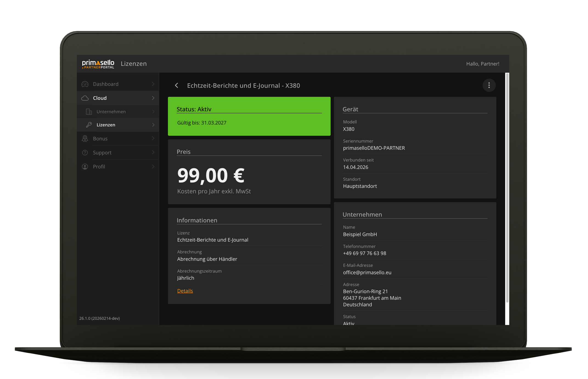Select the Unternehmen menu entry
Image resolution: width=588 pixels, height=379 pixels.
click(x=111, y=112)
